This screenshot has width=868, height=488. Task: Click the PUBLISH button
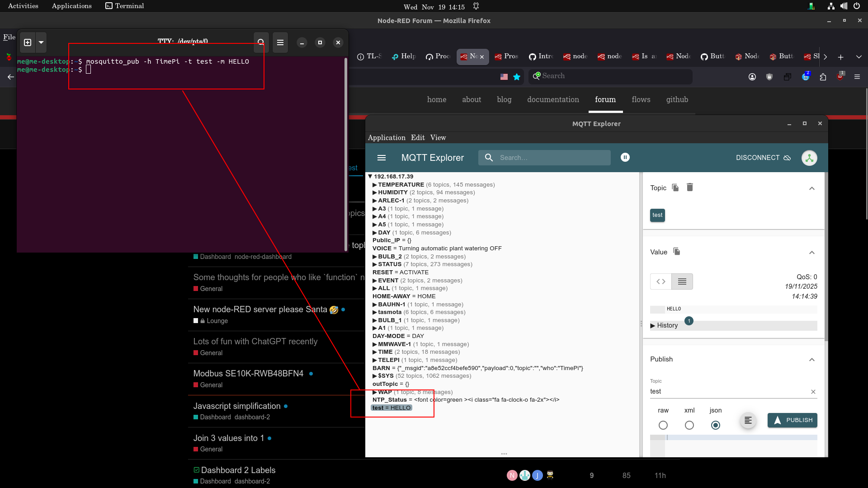pos(792,420)
